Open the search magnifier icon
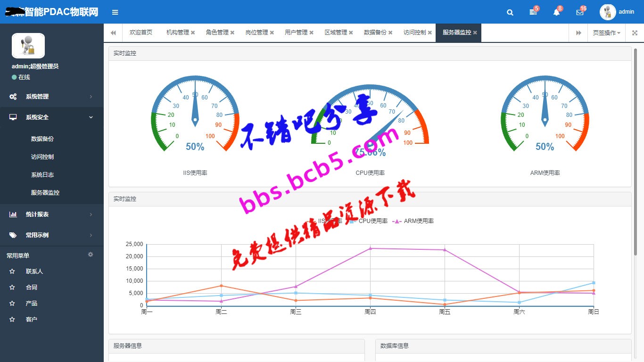This screenshot has width=644, height=362. (510, 13)
